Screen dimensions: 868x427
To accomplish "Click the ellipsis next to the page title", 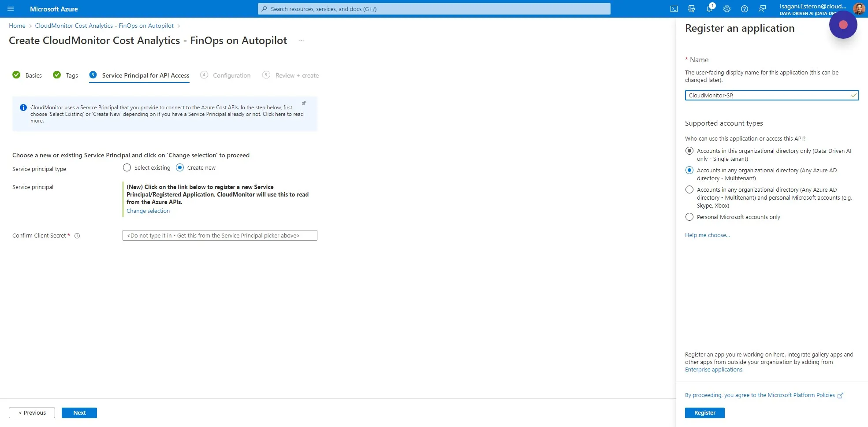I will (301, 41).
